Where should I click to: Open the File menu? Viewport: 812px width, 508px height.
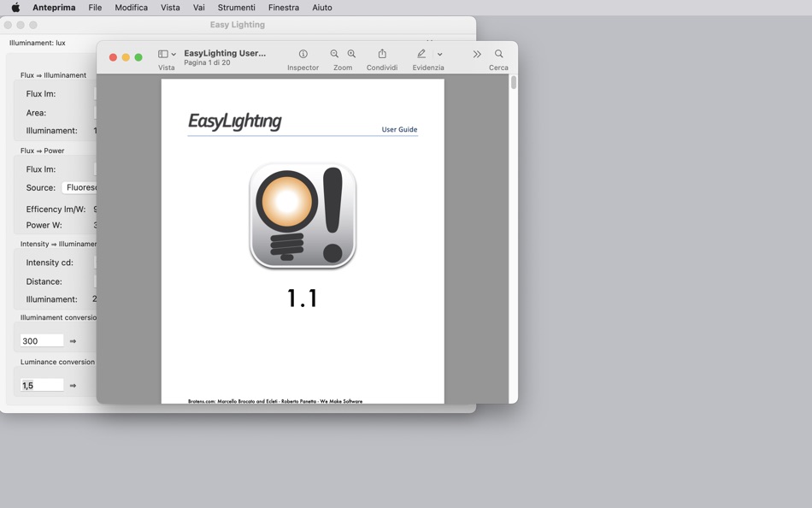(x=95, y=7)
